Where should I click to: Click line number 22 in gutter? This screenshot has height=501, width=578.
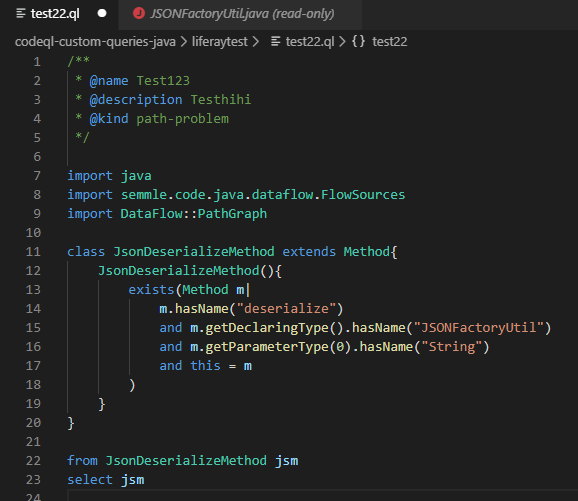[x=33, y=461]
